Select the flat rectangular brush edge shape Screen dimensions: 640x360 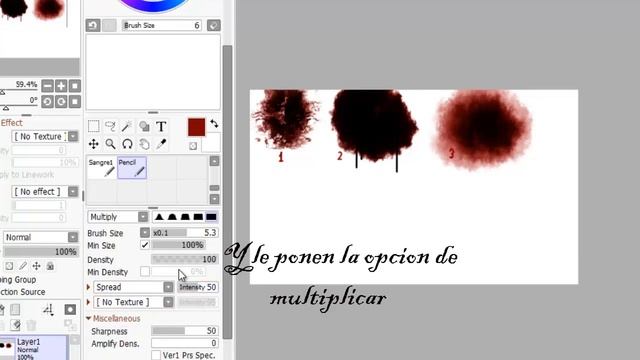(x=198, y=217)
